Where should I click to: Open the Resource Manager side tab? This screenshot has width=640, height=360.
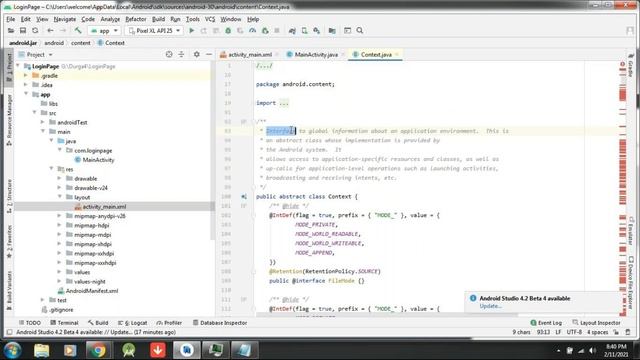9,120
